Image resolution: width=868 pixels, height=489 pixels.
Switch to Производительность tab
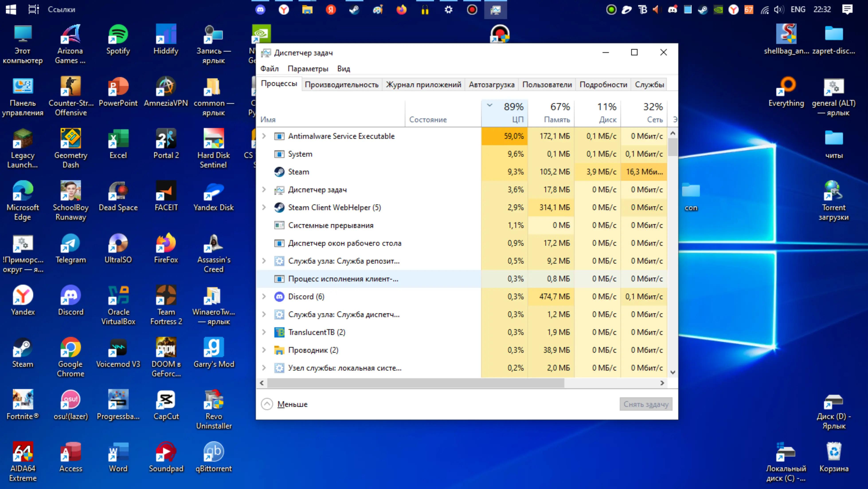[x=341, y=84]
